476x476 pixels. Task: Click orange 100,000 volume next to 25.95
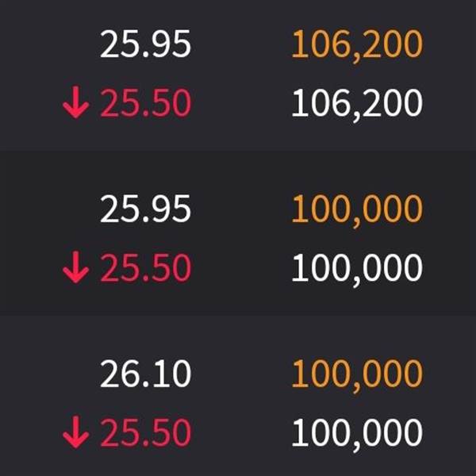point(356,209)
